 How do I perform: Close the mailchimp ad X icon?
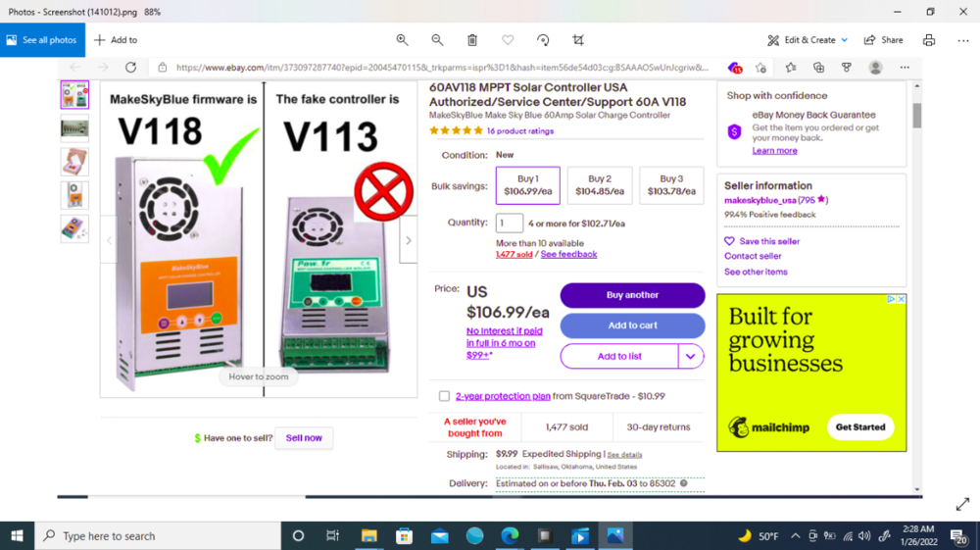[902, 299]
